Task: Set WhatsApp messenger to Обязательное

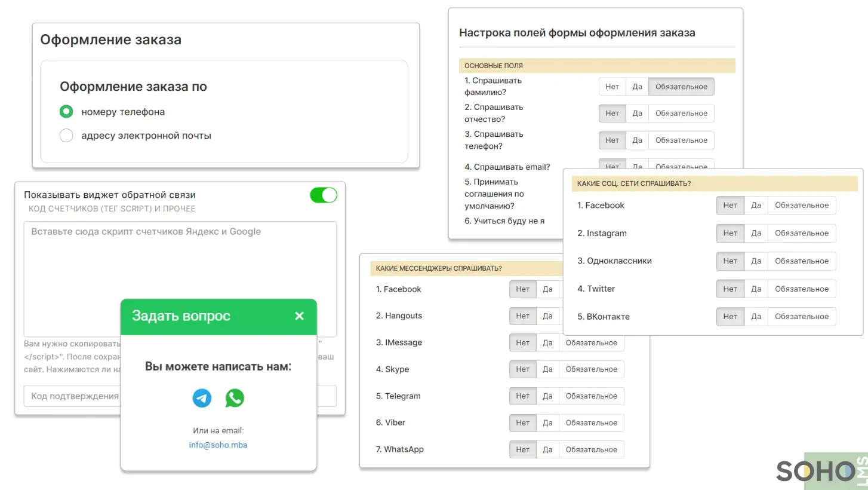Action: pos(592,450)
